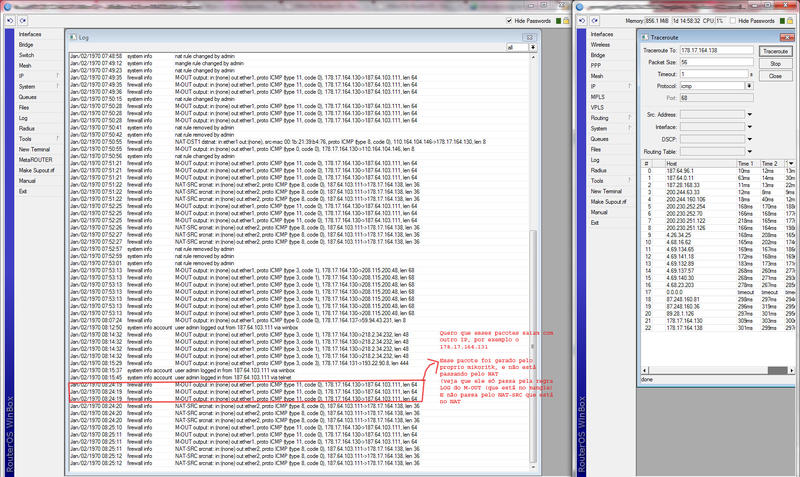The width and height of the screenshot is (800, 477).
Task: Open New Terminal in left WinBox sidebar
Action: coord(34,149)
